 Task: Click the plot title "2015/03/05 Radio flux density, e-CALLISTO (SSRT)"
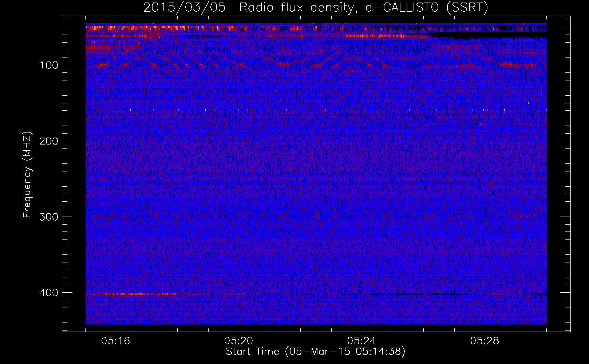316,7
